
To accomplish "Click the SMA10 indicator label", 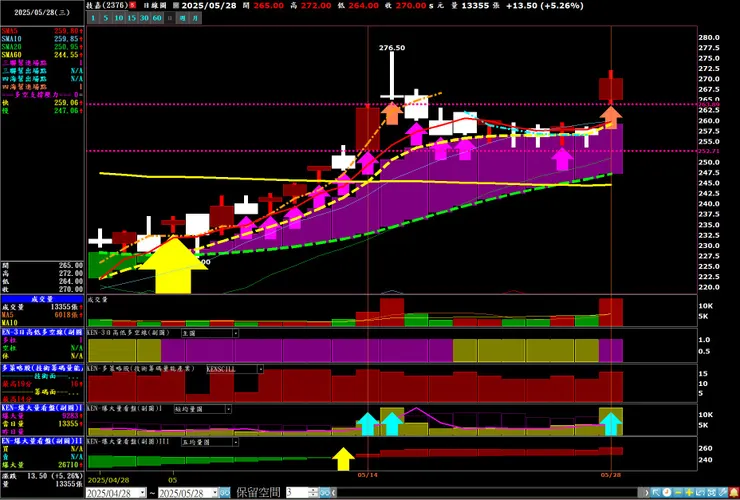I will pyautogui.click(x=11, y=39).
